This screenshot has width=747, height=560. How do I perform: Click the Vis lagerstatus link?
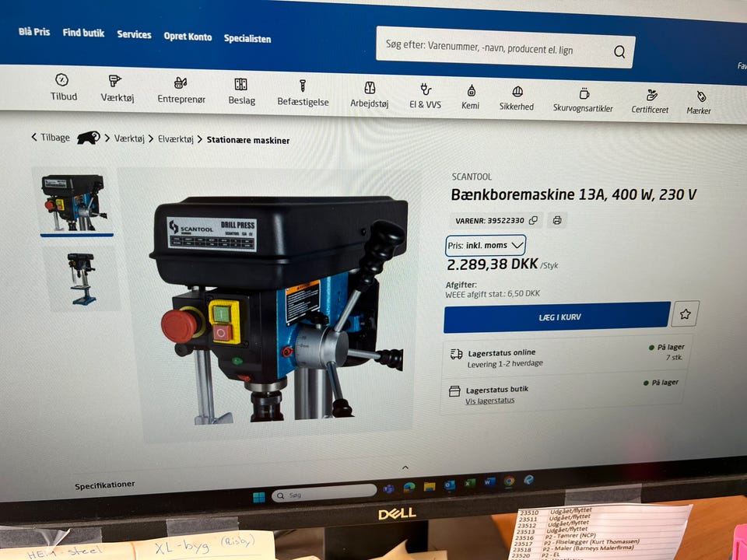[489, 401]
